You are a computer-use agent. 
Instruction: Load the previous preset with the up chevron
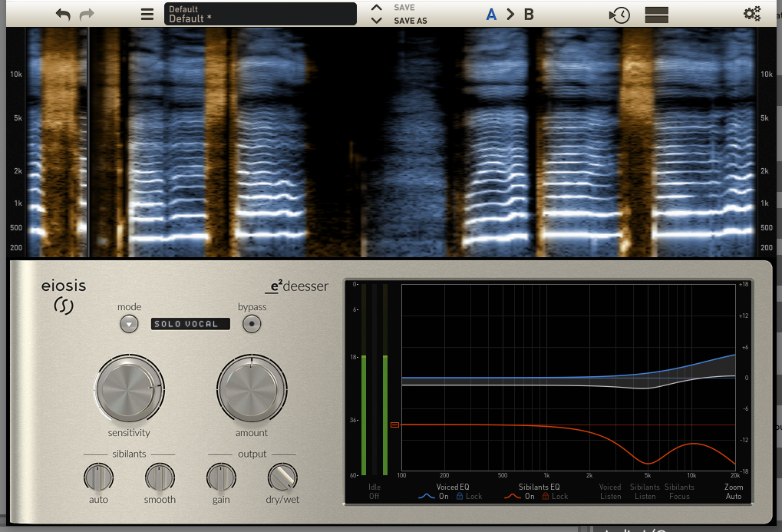377,8
